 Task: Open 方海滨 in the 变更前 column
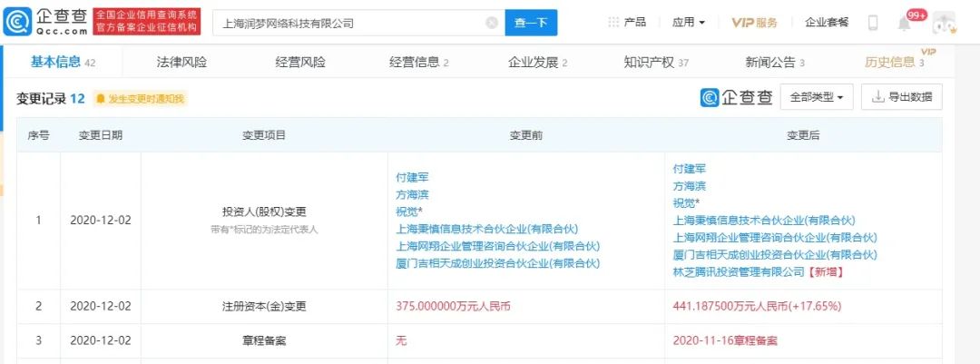click(413, 194)
